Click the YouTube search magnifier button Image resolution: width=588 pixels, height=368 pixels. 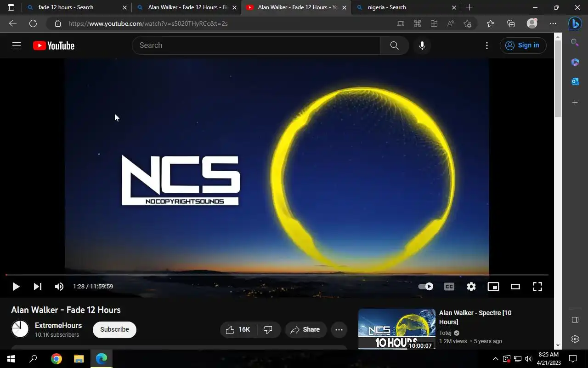point(394,45)
